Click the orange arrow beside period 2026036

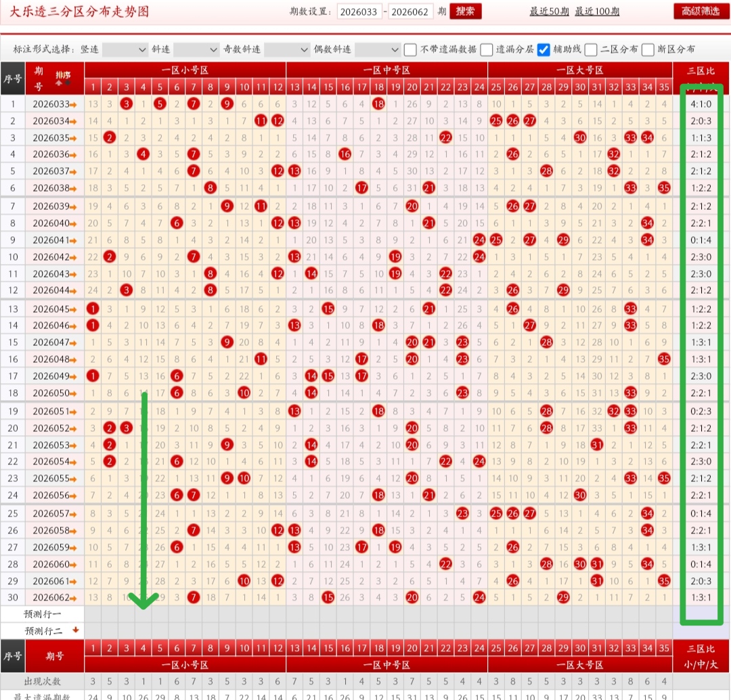click(x=73, y=154)
